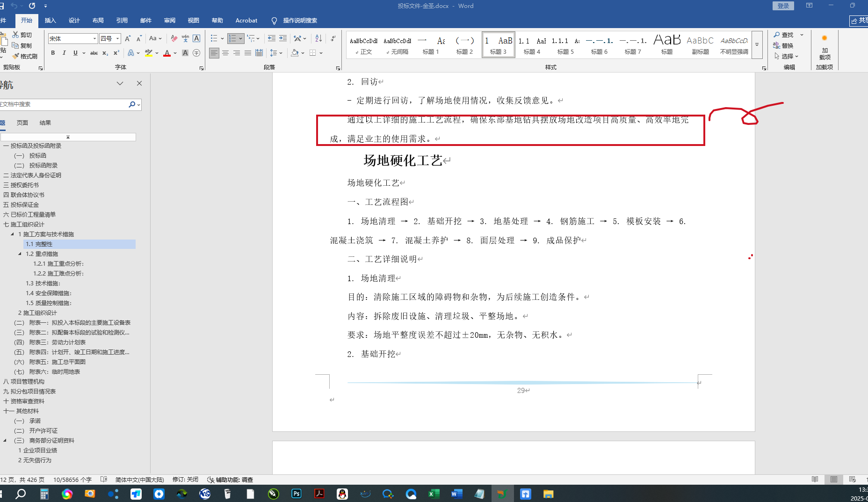Sort paragraphs with the A-Z sort icon
Screen dimensions: 868x502
tap(318, 38)
